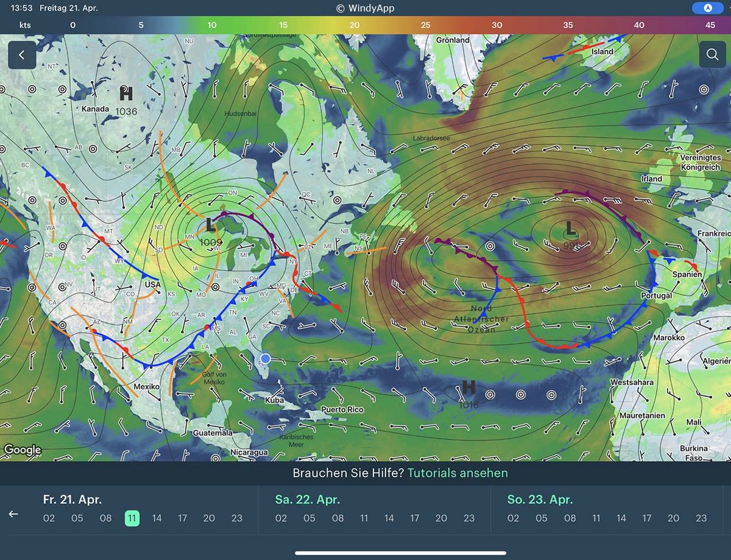The height and width of the screenshot is (560, 731).
Task: Select hour 20 on So. 23. Apr.
Action: 673,519
